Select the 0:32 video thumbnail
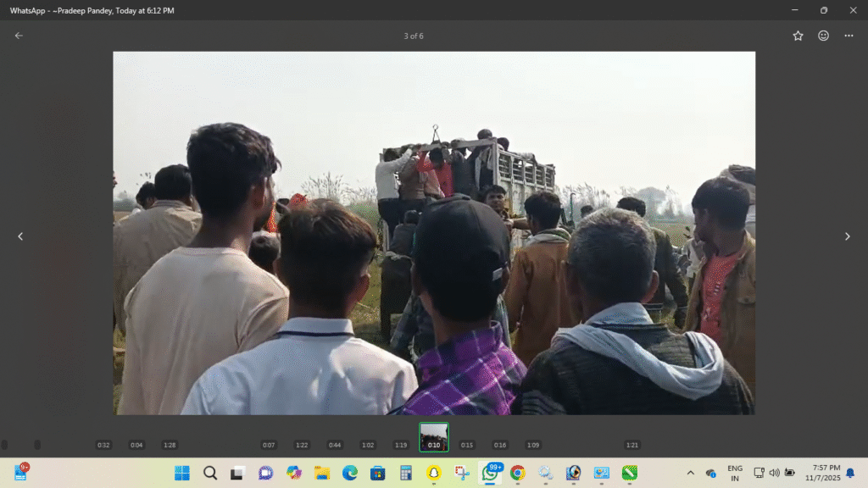Image resolution: width=868 pixels, height=488 pixels. (x=103, y=444)
